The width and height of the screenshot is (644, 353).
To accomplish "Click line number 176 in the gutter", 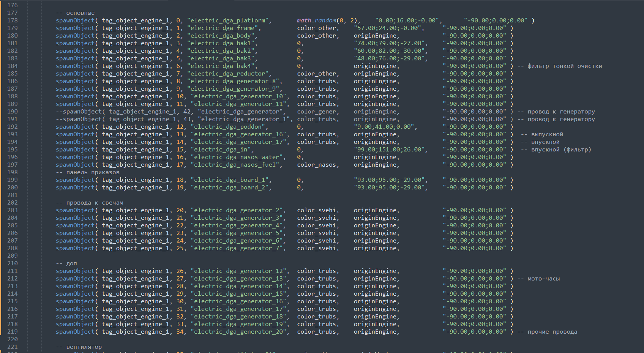I will click(x=13, y=5).
